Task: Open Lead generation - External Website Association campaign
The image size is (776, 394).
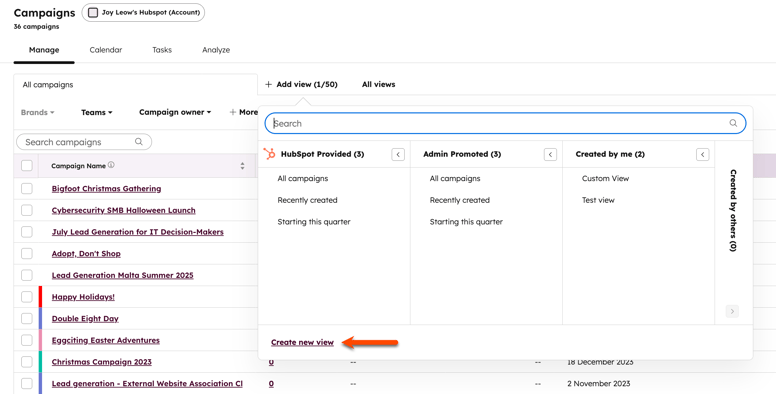Action: pos(147,384)
